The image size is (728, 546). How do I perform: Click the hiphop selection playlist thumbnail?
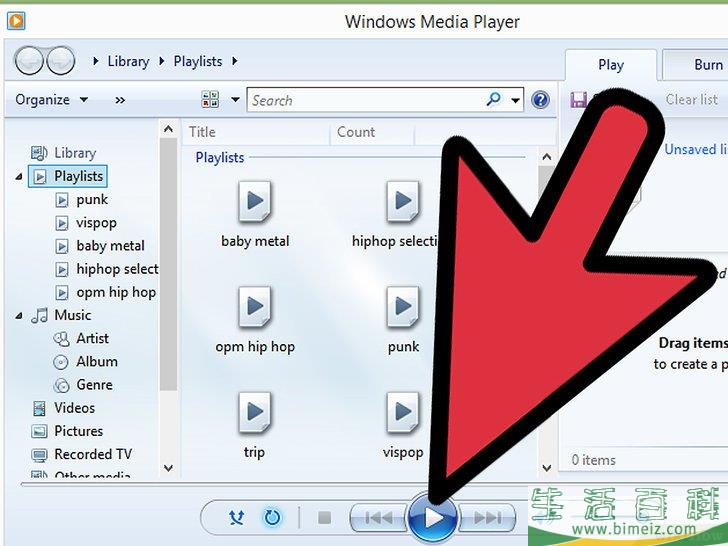point(403,202)
